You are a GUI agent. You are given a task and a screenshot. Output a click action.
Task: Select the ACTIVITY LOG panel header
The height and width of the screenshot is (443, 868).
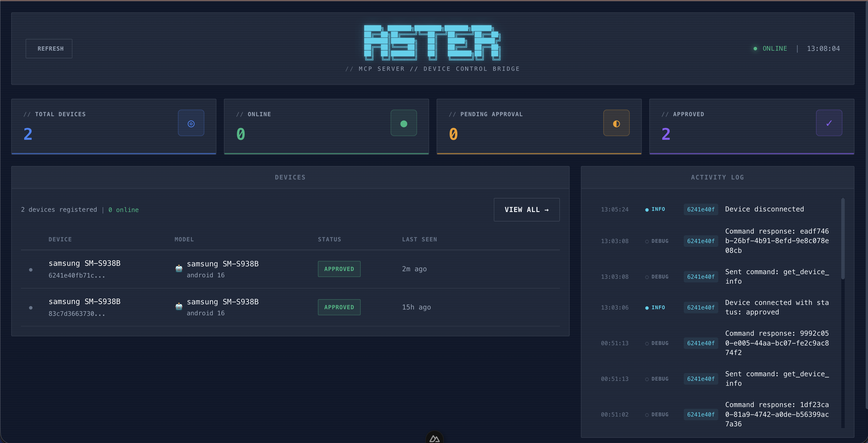point(717,177)
